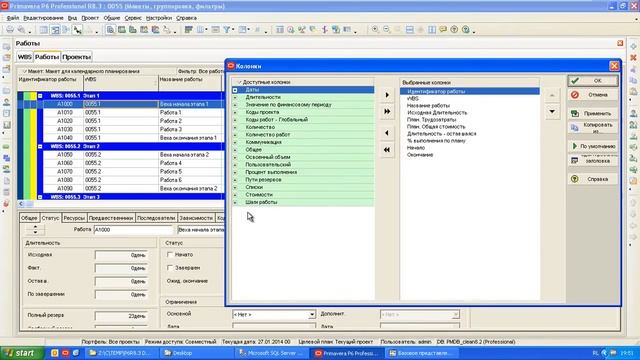
Task: Expand the Длительности group in available columns
Action: pyautogui.click(x=235, y=97)
